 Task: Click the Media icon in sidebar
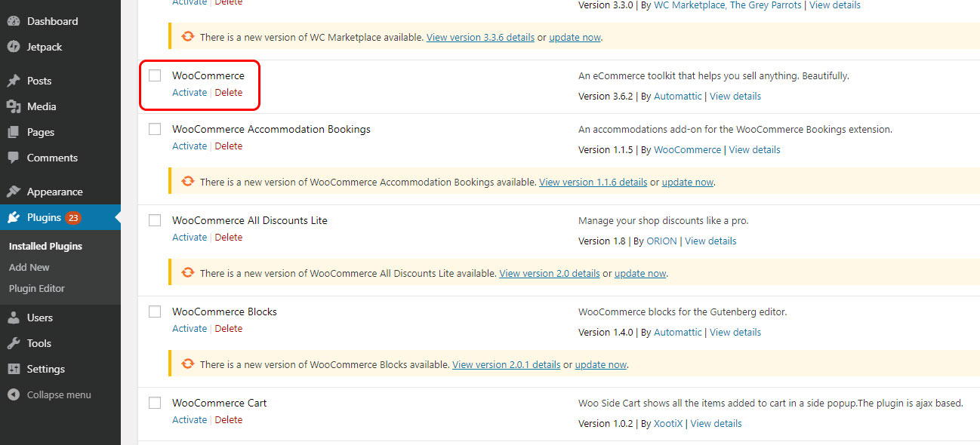tap(14, 106)
